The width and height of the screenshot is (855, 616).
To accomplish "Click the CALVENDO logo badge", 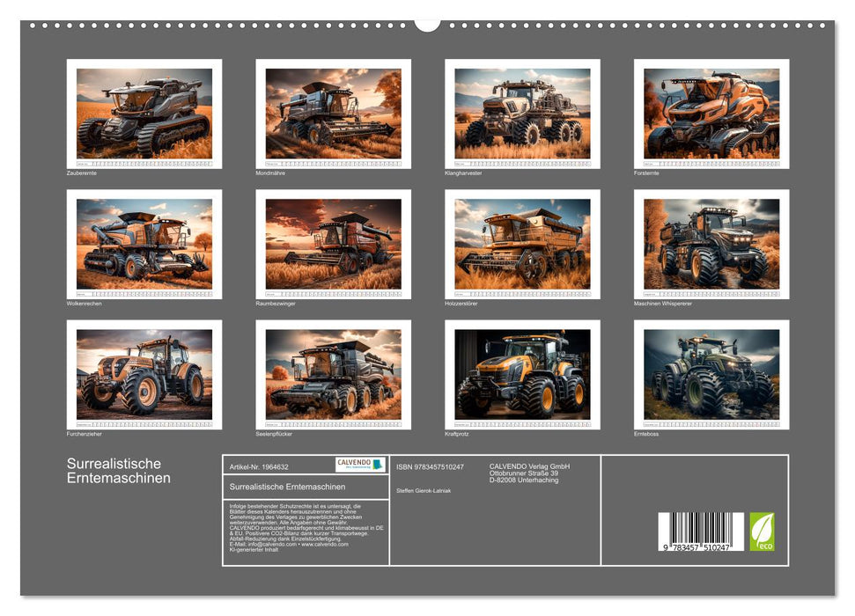I will [x=360, y=465].
